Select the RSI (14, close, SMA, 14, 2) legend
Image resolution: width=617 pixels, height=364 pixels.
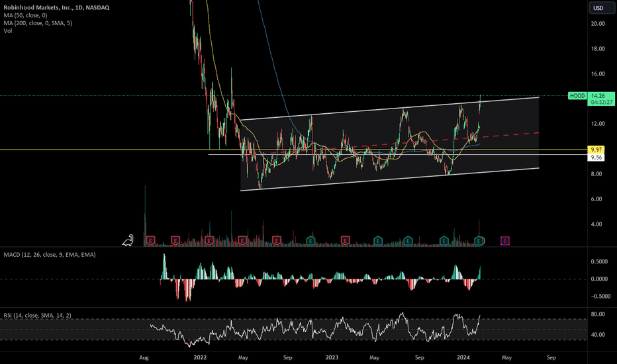click(37, 315)
